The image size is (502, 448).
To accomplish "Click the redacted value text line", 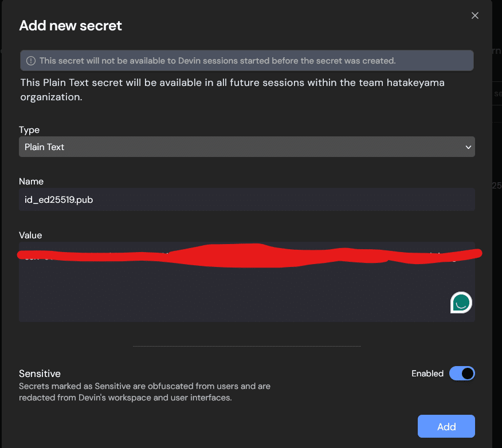I will 246,255.
